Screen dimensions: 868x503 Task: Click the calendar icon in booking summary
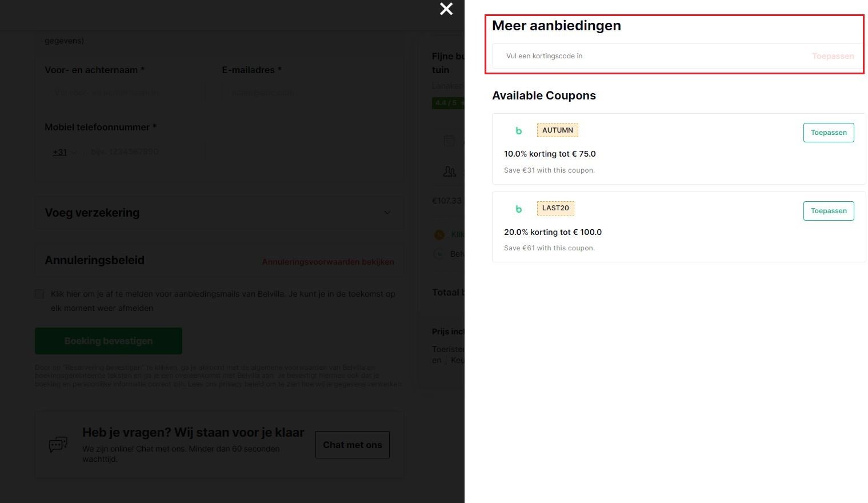(450, 141)
